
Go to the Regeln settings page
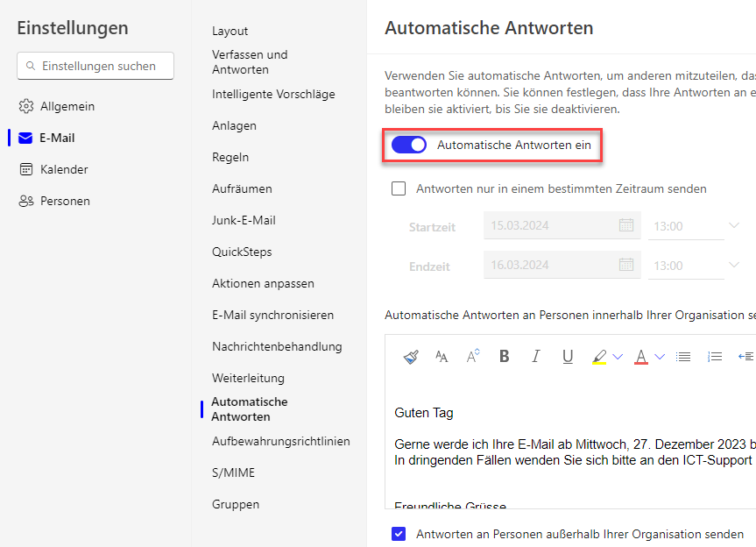230,157
